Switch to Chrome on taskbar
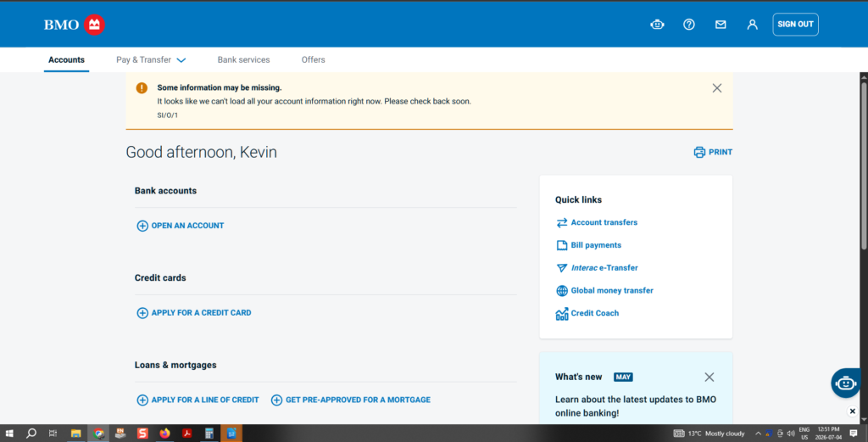The image size is (868, 442). click(x=98, y=434)
